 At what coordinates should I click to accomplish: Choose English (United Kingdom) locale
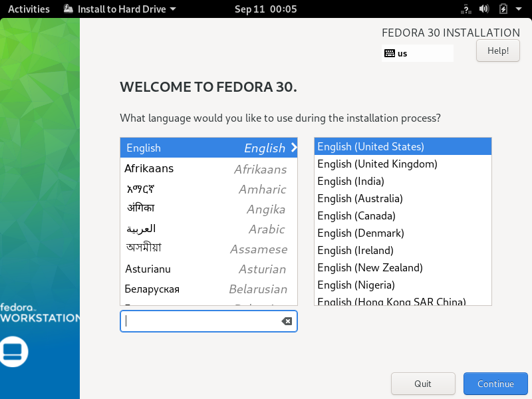click(x=403, y=164)
